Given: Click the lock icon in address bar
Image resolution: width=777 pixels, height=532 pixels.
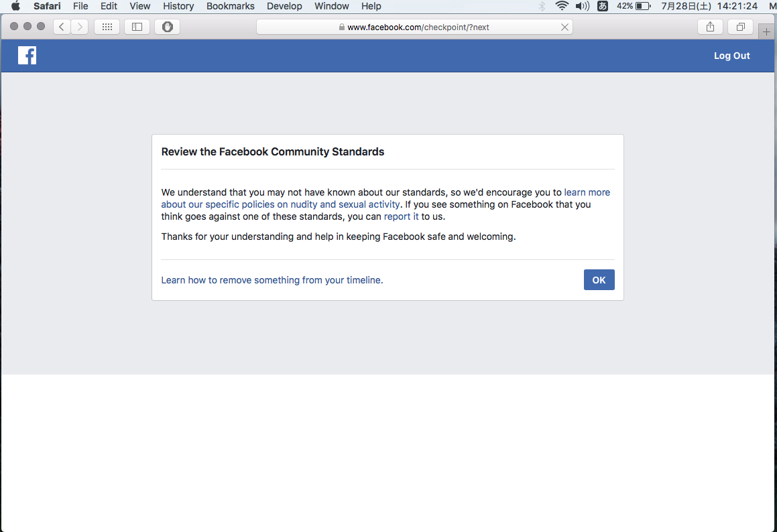Looking at the screenshot, I should 341,27.
